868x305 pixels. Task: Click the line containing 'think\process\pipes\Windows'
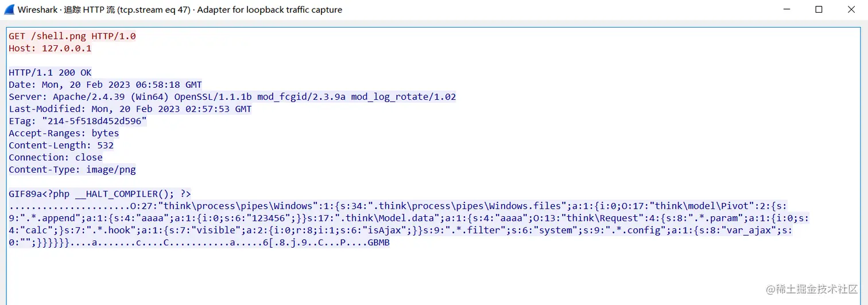398,206
